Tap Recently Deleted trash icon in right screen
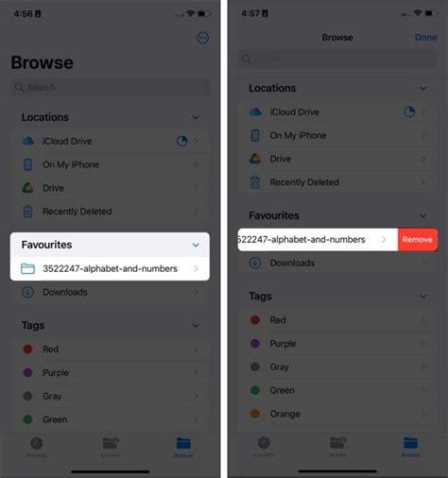 coord(255,182)
